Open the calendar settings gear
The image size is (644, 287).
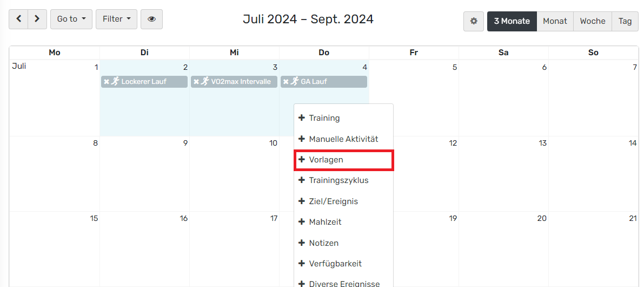[x=474, y=21]
